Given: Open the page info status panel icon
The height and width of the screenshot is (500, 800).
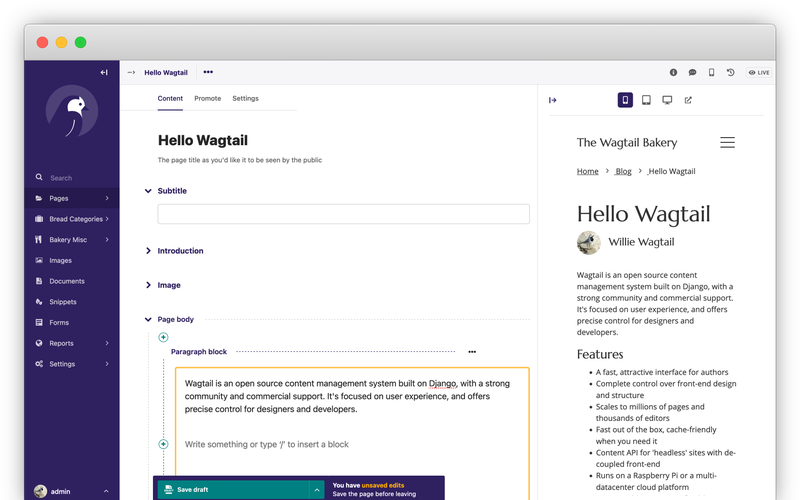Looking at the screenshot, I should [673, 72].
